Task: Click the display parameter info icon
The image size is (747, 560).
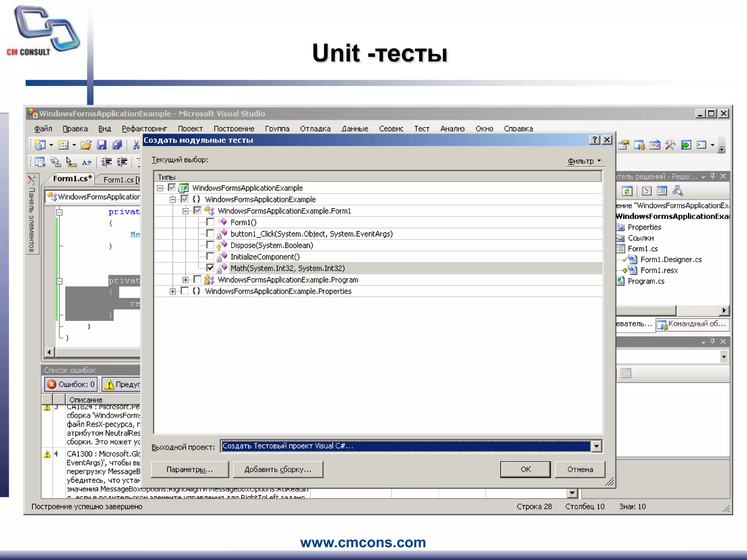Action: [x=55, y=162]
